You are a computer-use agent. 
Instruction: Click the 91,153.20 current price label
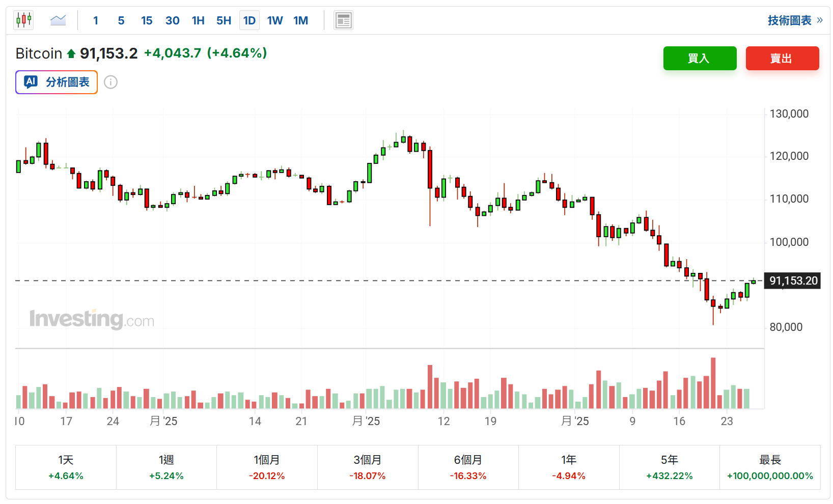pyautogui.click(x=793, y=281)
